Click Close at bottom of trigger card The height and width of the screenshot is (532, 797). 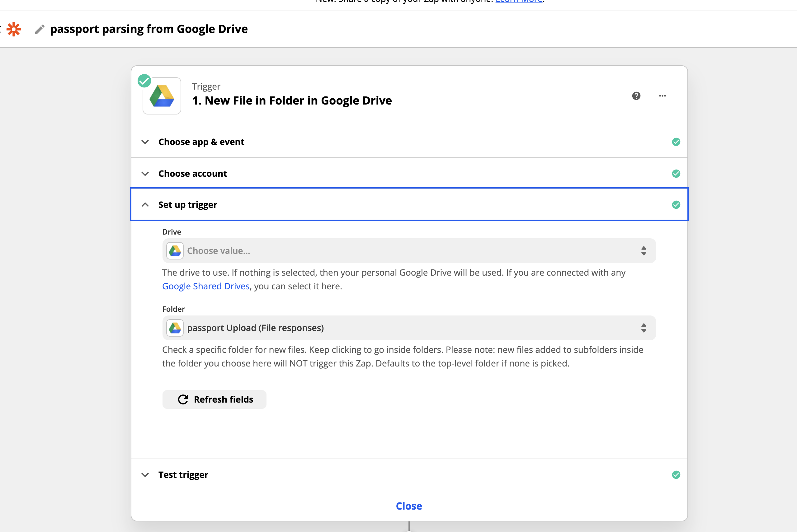409,506
